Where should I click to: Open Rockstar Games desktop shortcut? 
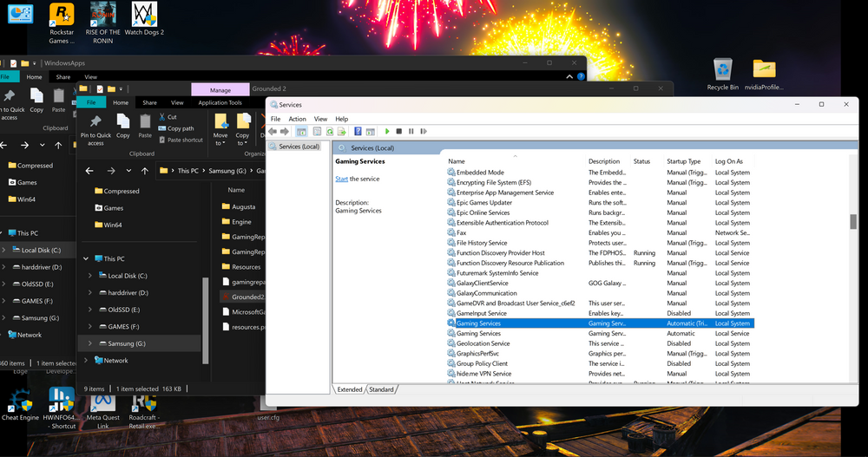[x=62, y=23]
